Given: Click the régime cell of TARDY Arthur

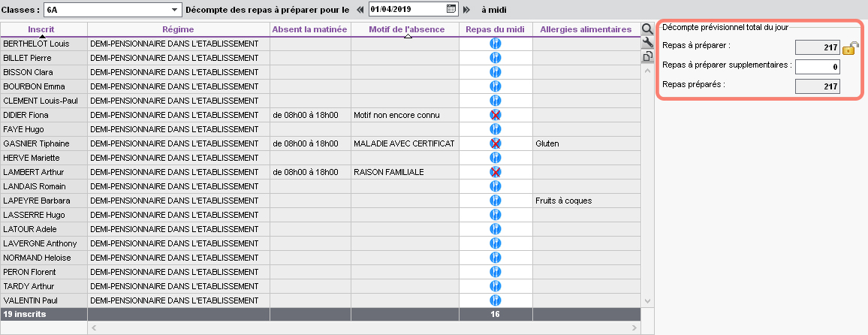Looking at the screenshot, I should tap(178, 286).
